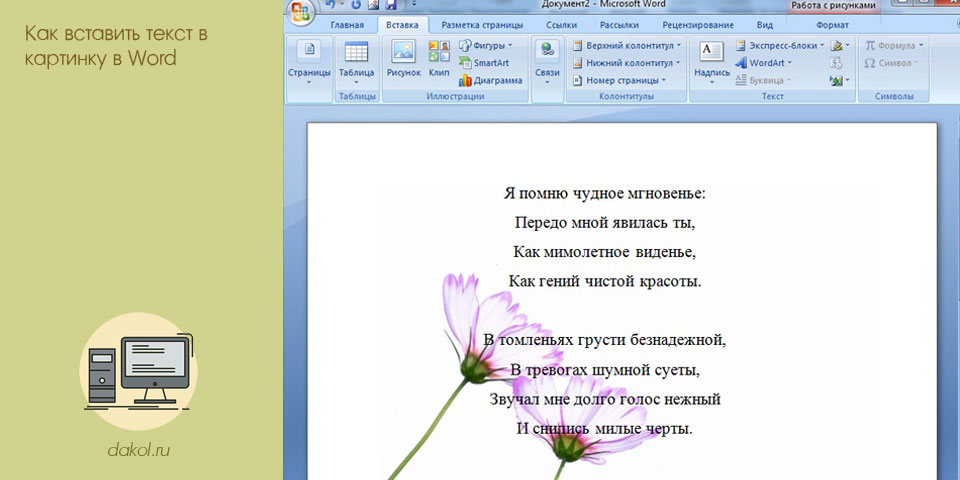Click the line "Я помню чудное мгновенье:"
The image size is (960, 480).
click(x=605, y=194)
